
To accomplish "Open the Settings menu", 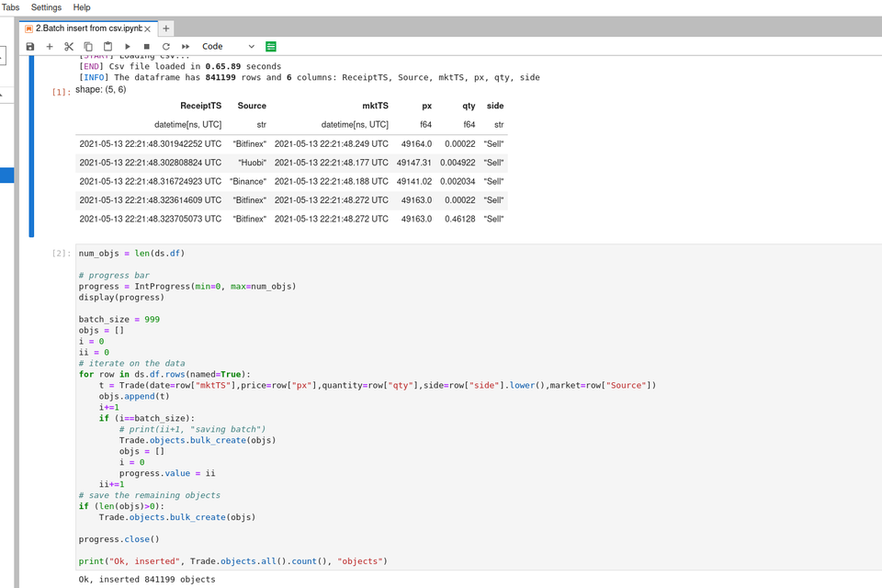I will pos(46,7).
